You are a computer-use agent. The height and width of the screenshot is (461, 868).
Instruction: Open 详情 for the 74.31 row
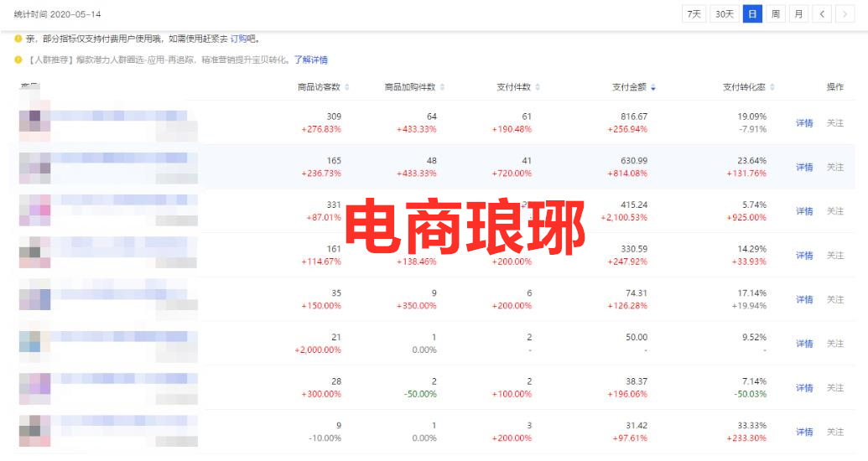coord(804,300)
